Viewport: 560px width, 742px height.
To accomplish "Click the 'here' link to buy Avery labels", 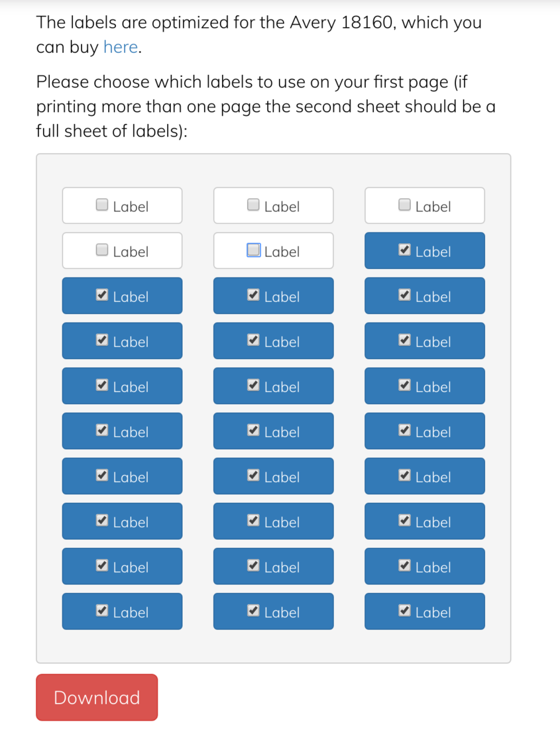I will pos(121,47).
